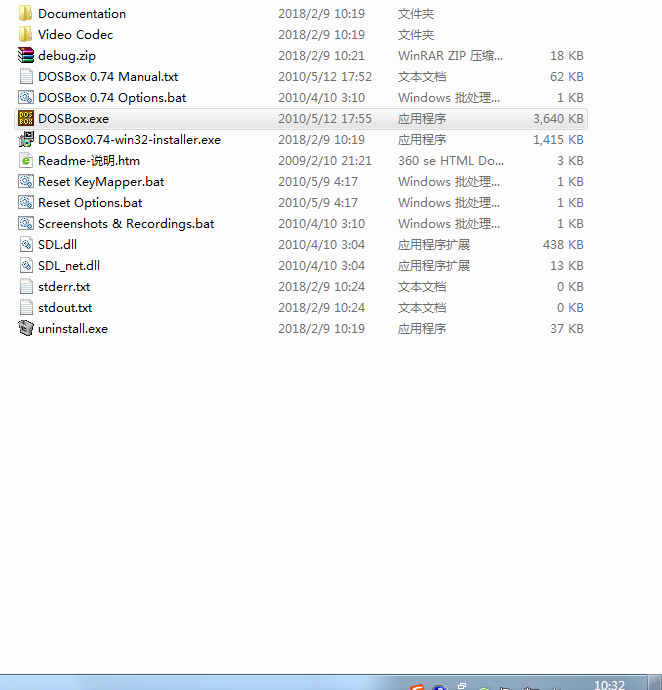This screenshot has width=662, height=690.
Task: Click the Reset Options.bat batch icon
Action: click(x=26, y=202)
